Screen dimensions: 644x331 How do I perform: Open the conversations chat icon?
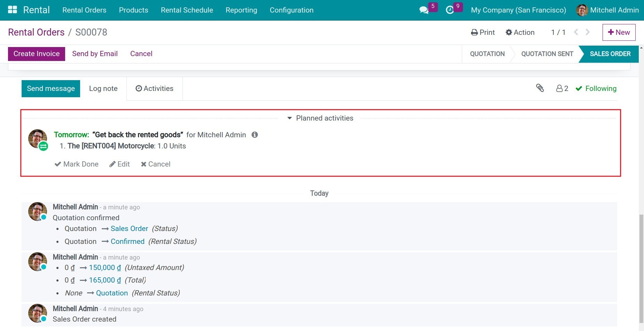(424, 10)
